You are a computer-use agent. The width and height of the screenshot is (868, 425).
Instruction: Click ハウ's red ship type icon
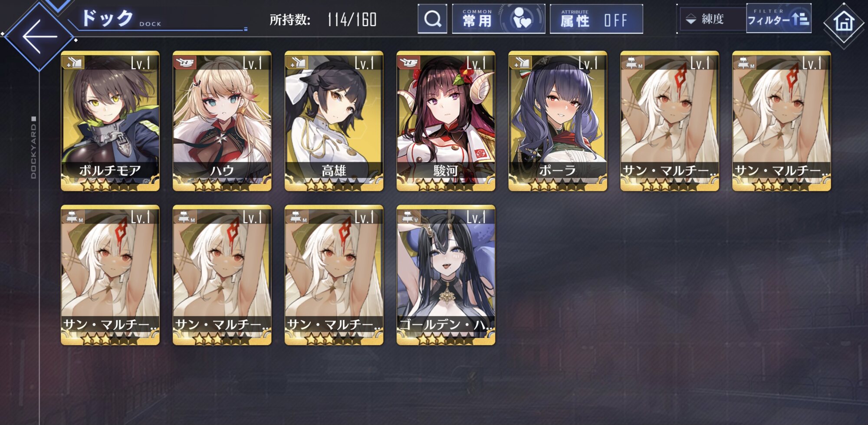tap(185, 63)
